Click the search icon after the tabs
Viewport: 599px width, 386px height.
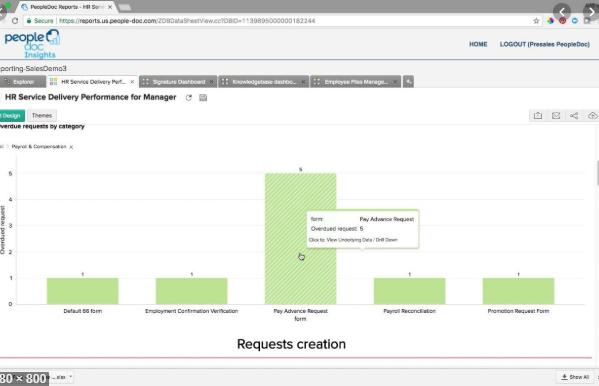[x=408, y=81]
